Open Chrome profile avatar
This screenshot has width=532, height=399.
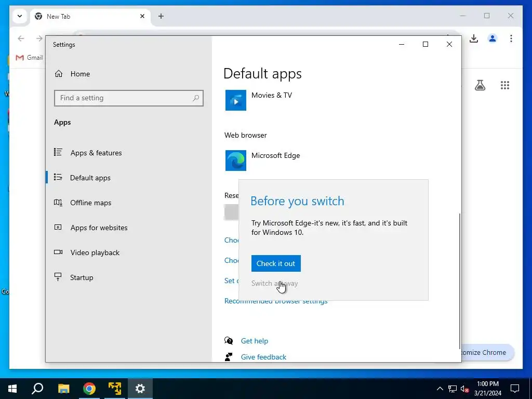[493, 38]
